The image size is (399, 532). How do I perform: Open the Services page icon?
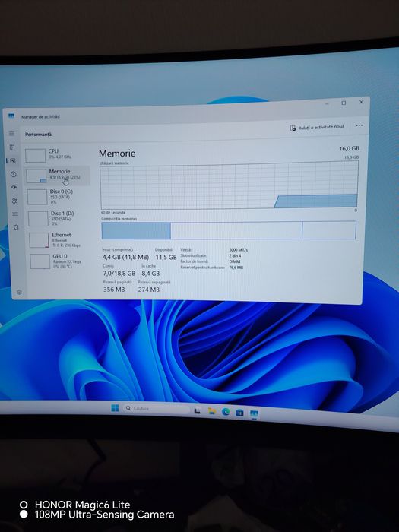click(16, 227)
